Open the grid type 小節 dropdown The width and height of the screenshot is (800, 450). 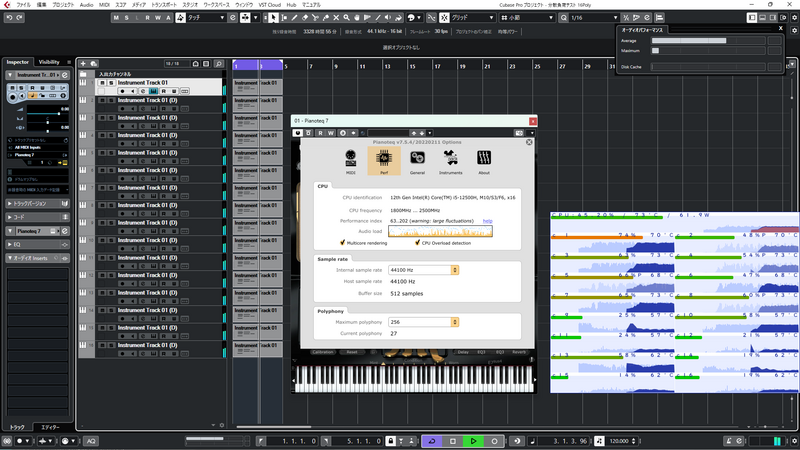[x=527, y=18]
